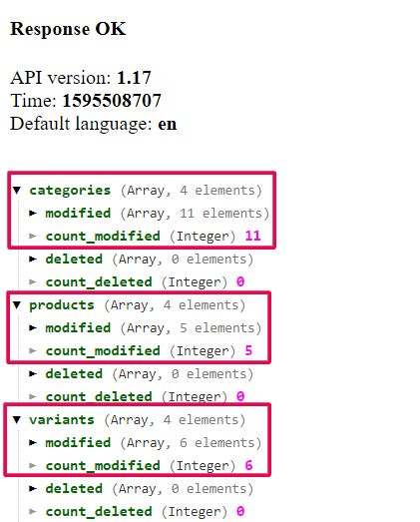The image size is (420, 522).
Task: Collapse the categories array node
Action: pos(17,191)
